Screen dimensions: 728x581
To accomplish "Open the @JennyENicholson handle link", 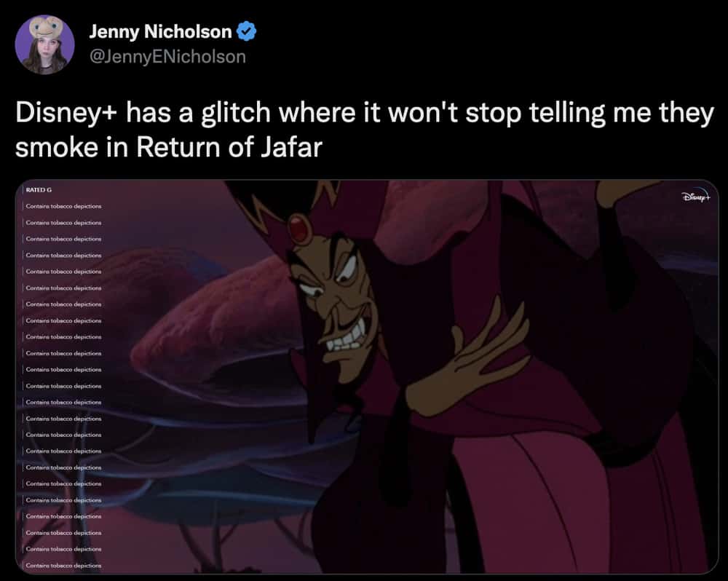I will point(167,57).
